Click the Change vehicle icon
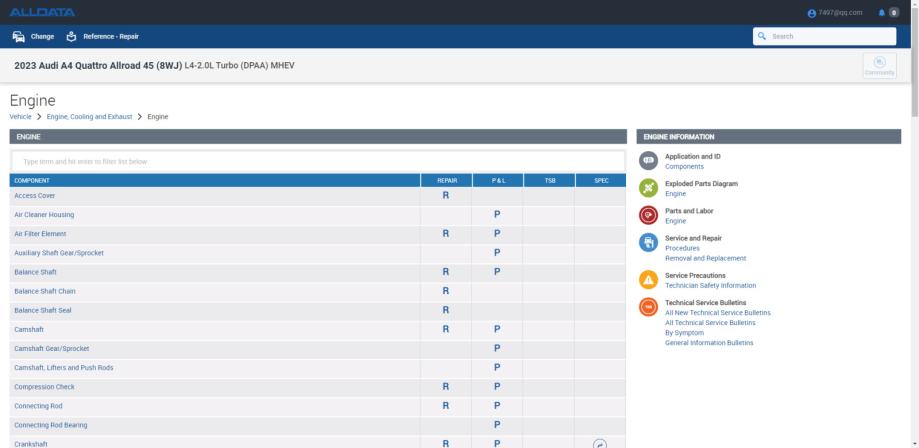This screenshot has height=448, width=919. point(19,36)
